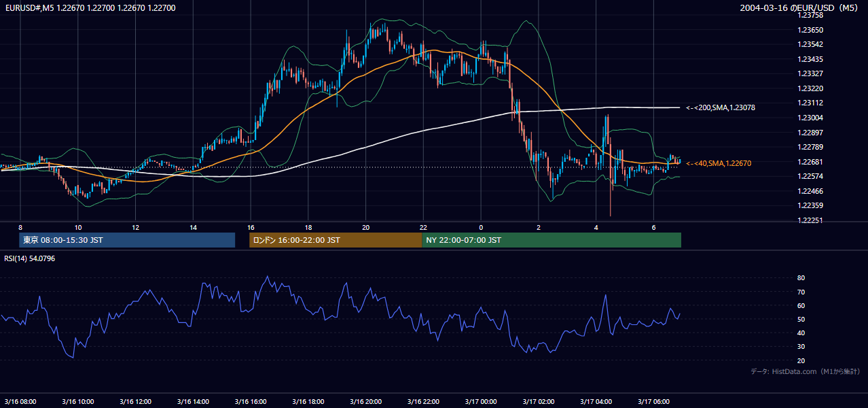
Task: Click RSI scale value 30
Action: [x=801, y=347]
